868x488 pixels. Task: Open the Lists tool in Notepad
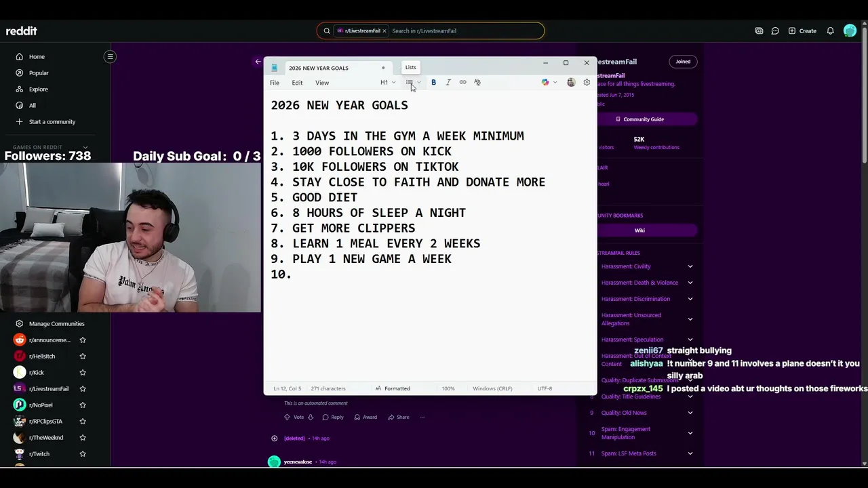410,83
